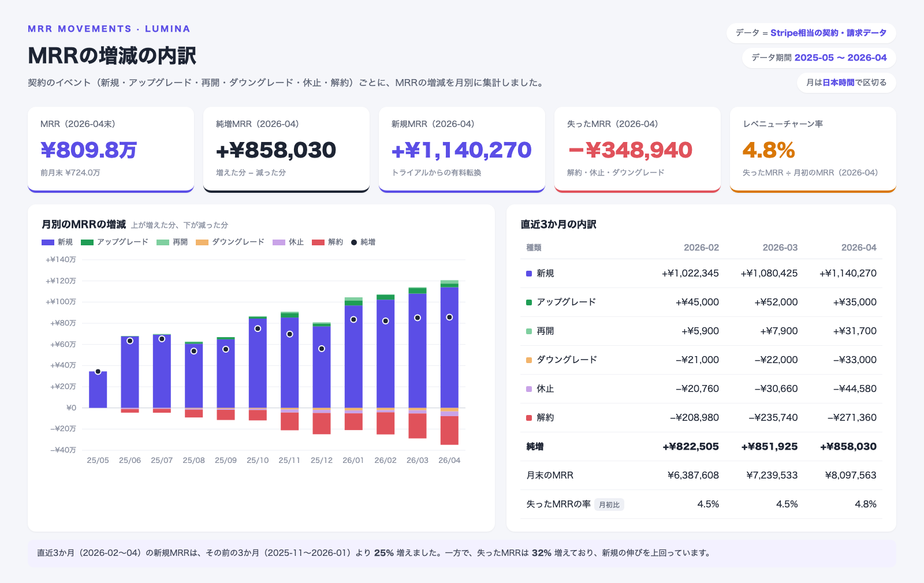Click the 月末のMRR ¥6,387,608 cell
Viewport: 924px width, 583px height.
693,476
